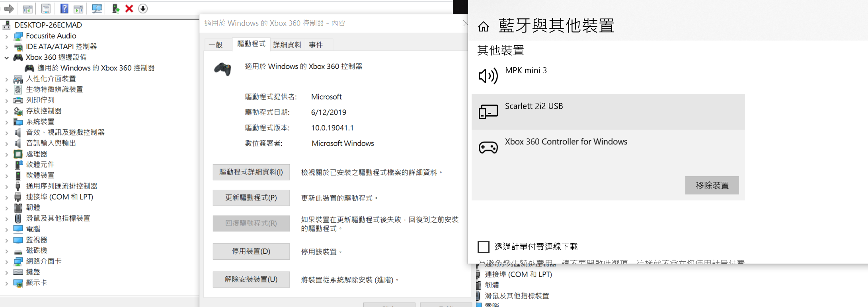
Task: Click the 通用序列匯流排控制器 USB icon
Action: 18,186
